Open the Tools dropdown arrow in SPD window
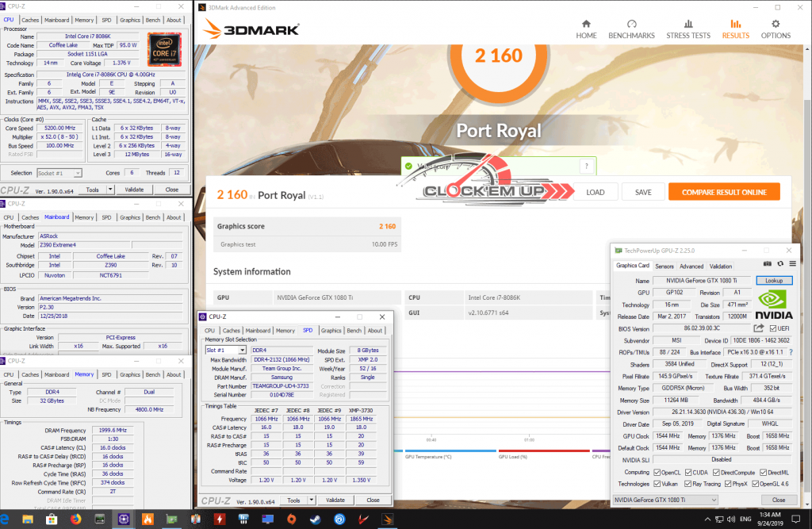The height and width of the screenshot is (529, 812). tap(311, 500)
